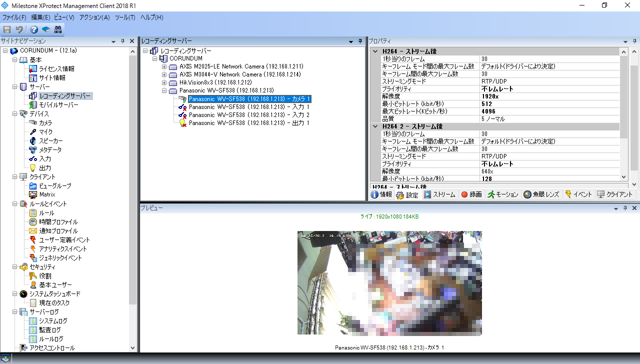Open サイト情報 in site navigation
The image size is (640, 364).
[x=52, y=78]
